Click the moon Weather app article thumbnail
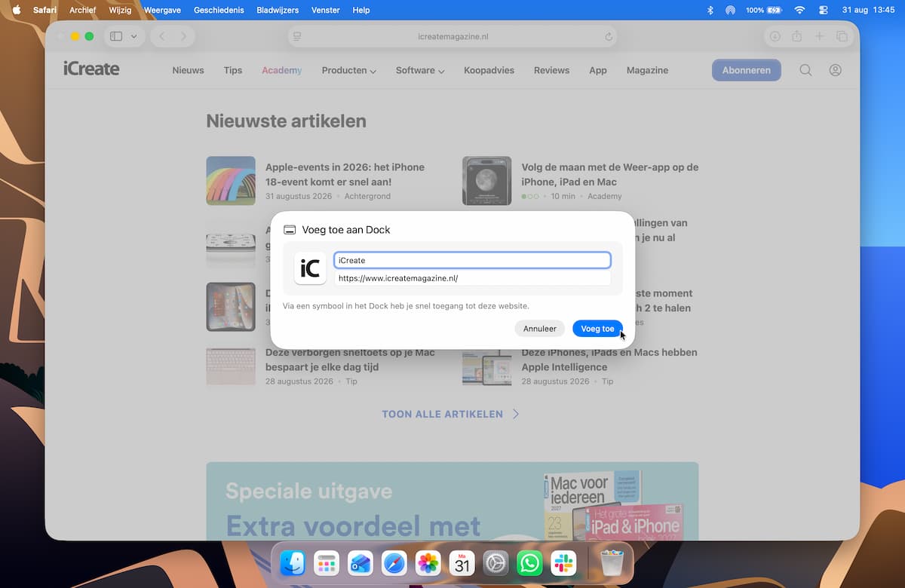The image size is (905, 588). 487,181
